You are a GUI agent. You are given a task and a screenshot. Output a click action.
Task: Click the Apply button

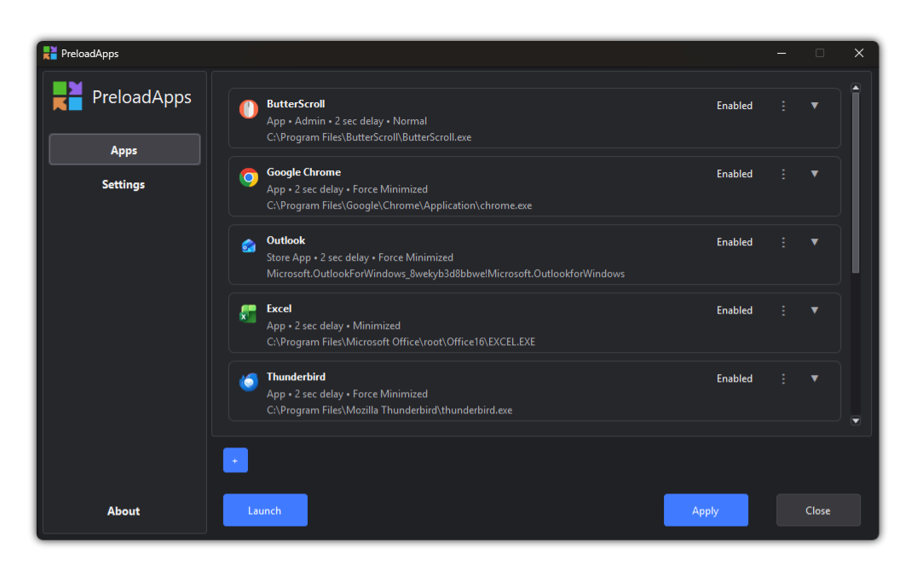[x=706, y=510]
